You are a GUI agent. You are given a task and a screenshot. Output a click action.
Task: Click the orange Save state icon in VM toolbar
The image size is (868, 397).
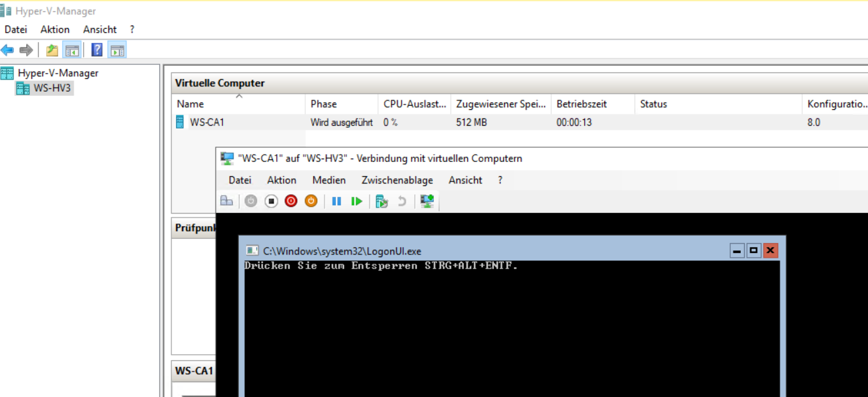[x=311, y=201]
